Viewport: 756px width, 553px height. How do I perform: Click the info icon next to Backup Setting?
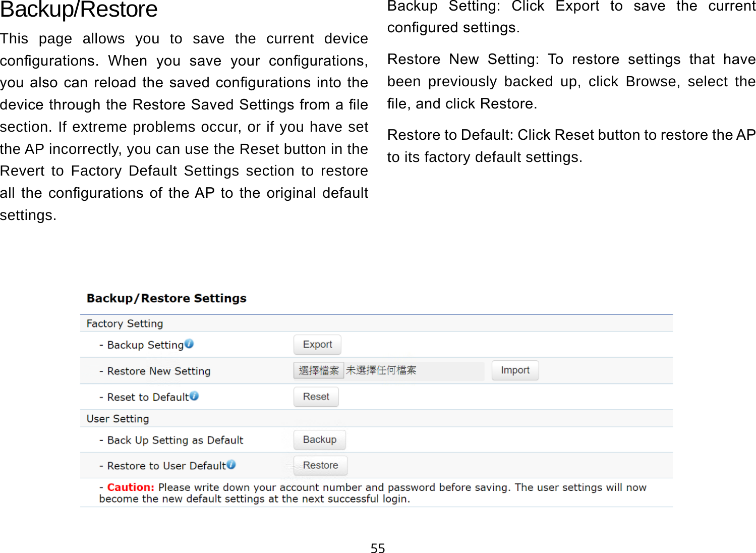coord(189,344)
